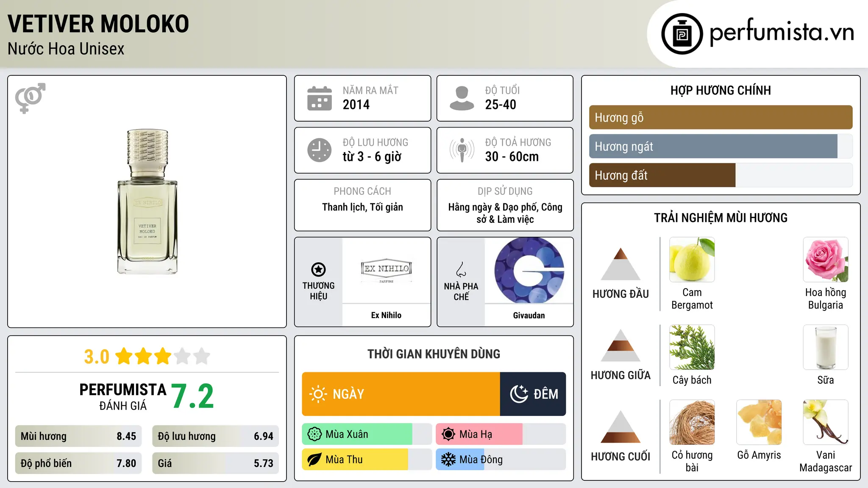
Task: Select the Gỗ Amyris note image
Action: tap(759, 422)
